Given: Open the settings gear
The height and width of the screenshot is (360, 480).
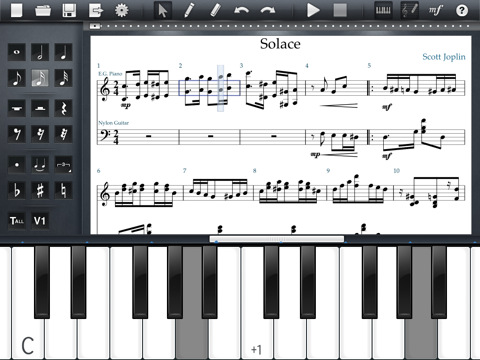Looking at the screenshot, I should tap(122, 10).
